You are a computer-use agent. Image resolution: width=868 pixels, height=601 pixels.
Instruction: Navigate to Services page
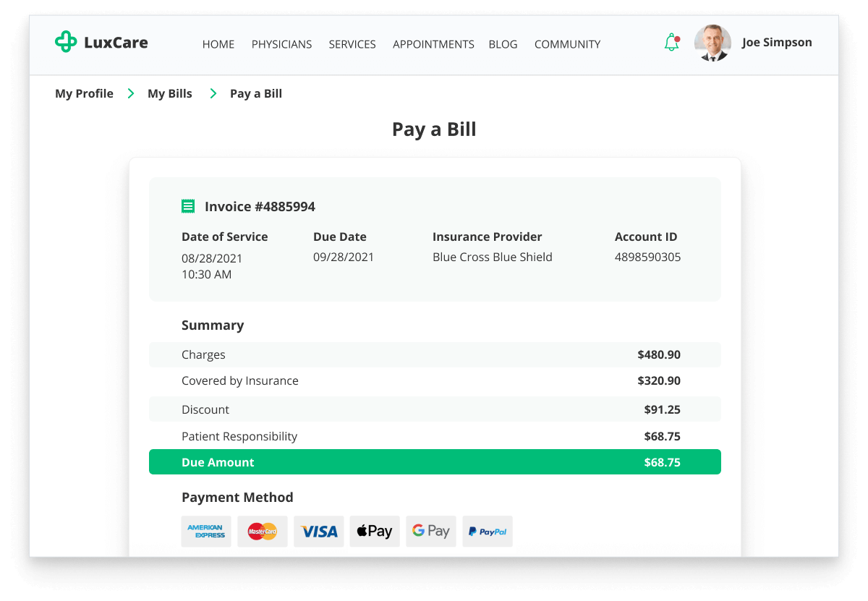click(x=352, y=44)
